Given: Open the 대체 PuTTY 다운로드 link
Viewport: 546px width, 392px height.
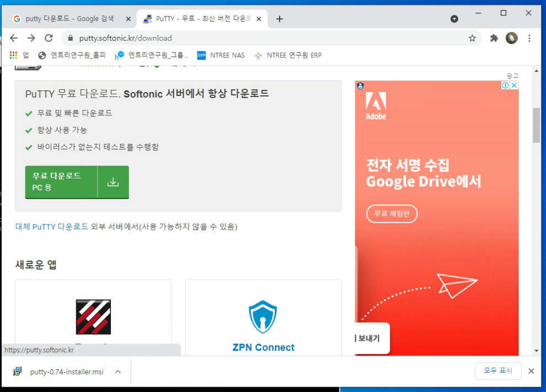Looking at the screenshot, I should [x=51, y=227].
